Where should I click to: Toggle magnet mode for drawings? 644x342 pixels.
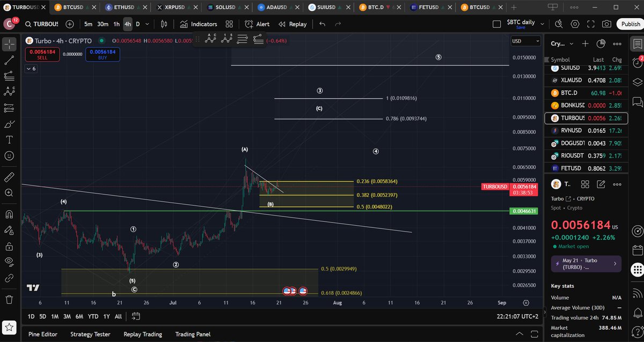pyautogui.click(x=9, y=214)
